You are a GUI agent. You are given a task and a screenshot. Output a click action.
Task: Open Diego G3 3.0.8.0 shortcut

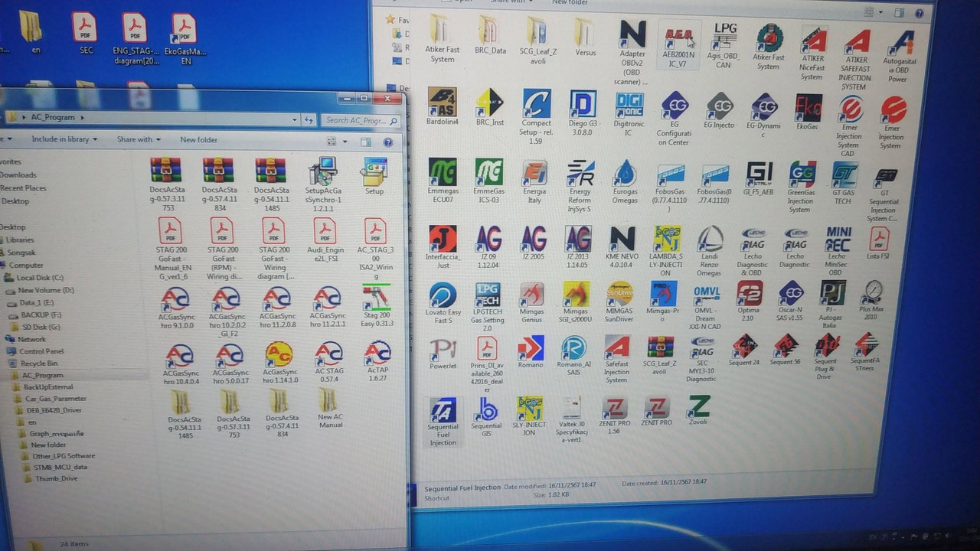coord(583,103)
